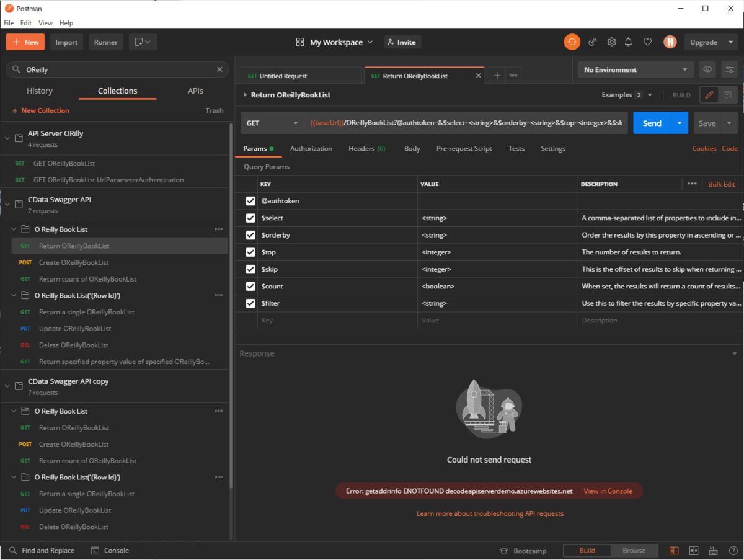This screenshot has height=560, width=744.
Task: Toggle the sidebar icon in the status bar
Action: [x=674, y=551]
